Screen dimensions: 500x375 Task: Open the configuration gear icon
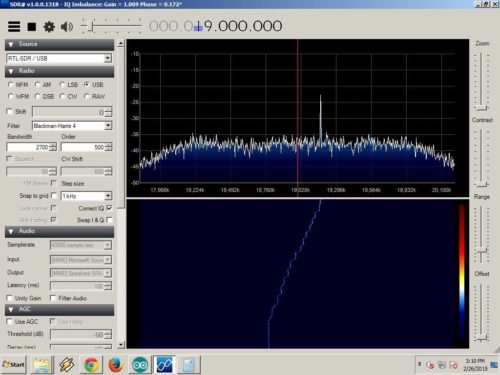click(x=49, y=26)
